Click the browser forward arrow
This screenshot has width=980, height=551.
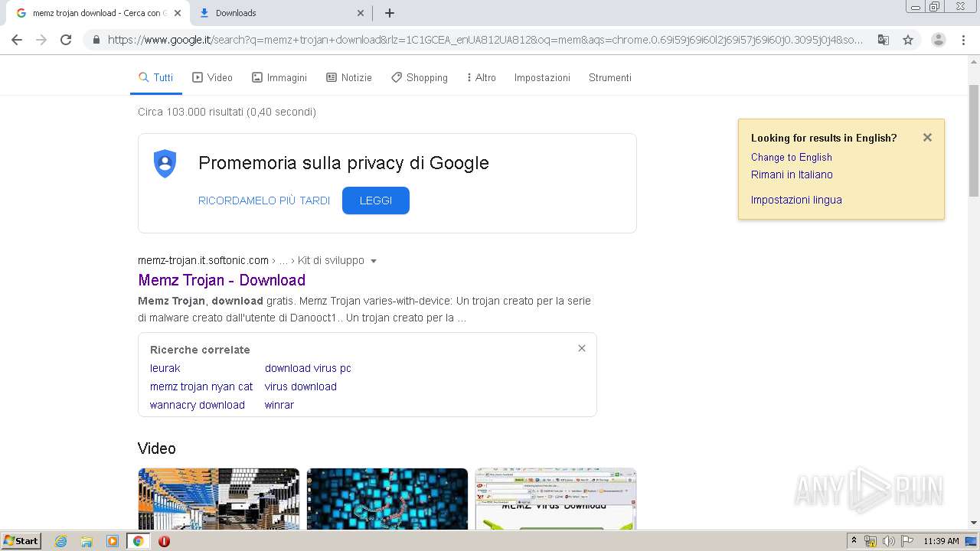click(41, 40)
